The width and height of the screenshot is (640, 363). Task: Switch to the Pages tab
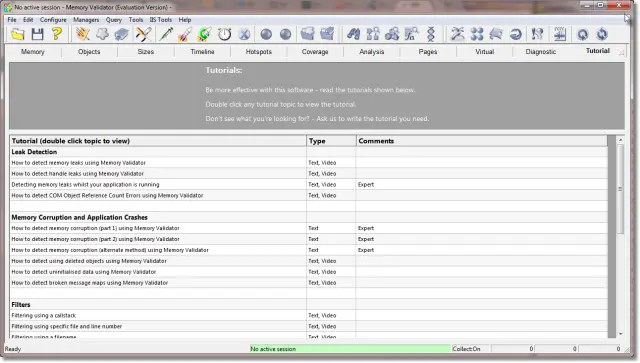428,51
